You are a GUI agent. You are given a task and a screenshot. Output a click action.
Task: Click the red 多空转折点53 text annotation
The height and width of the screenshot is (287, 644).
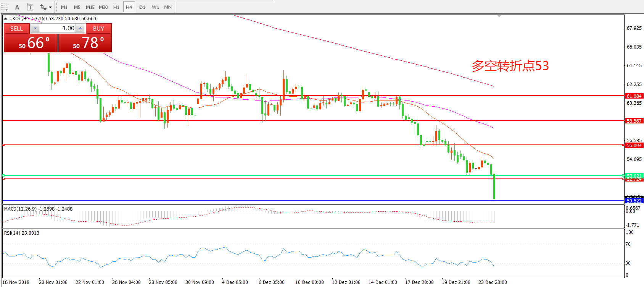[x=510, y=66]
